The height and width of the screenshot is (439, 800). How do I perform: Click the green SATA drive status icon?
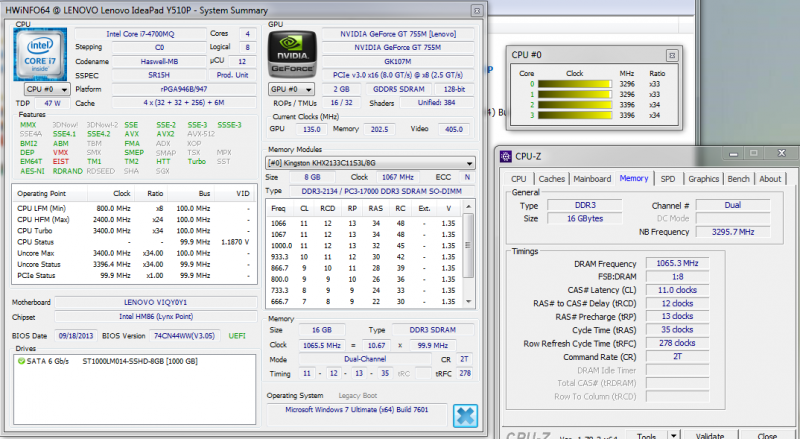coord(21,361)
